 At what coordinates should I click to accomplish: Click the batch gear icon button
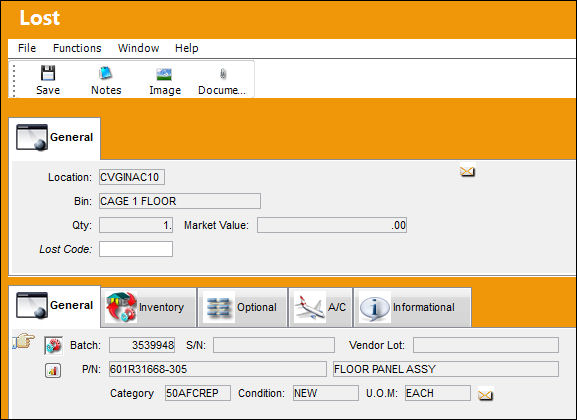[x=53, y=346]
